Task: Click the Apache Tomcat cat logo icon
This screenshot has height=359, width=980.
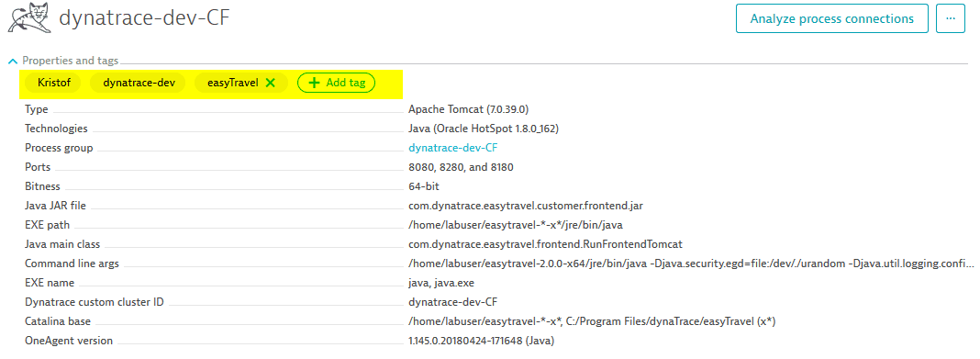Action: [28, 18]
